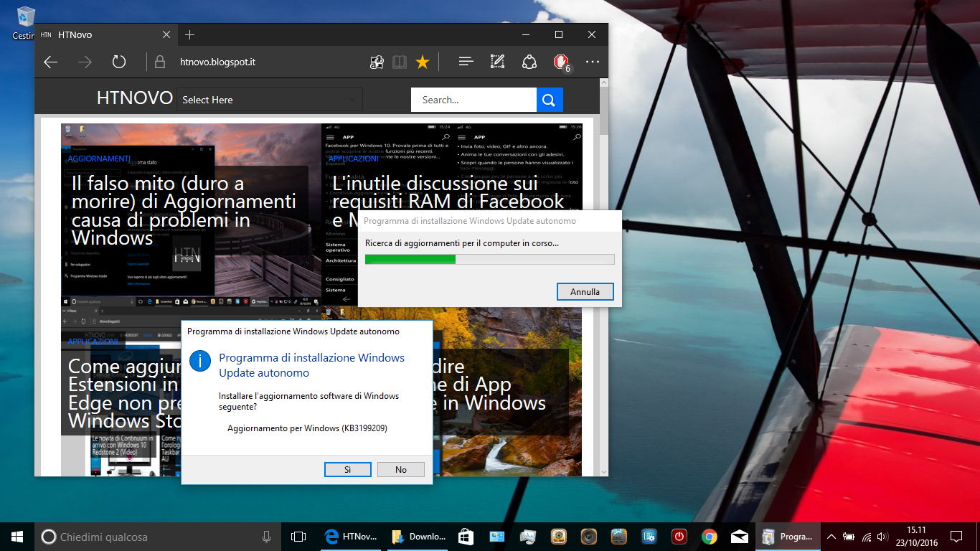Open the Adblock extension icon
Viewport: 980px width, 551px height.
[x=562, y=63]
